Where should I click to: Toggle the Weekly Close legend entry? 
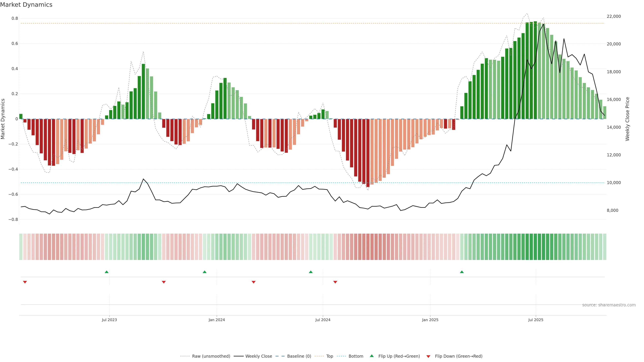258,356
